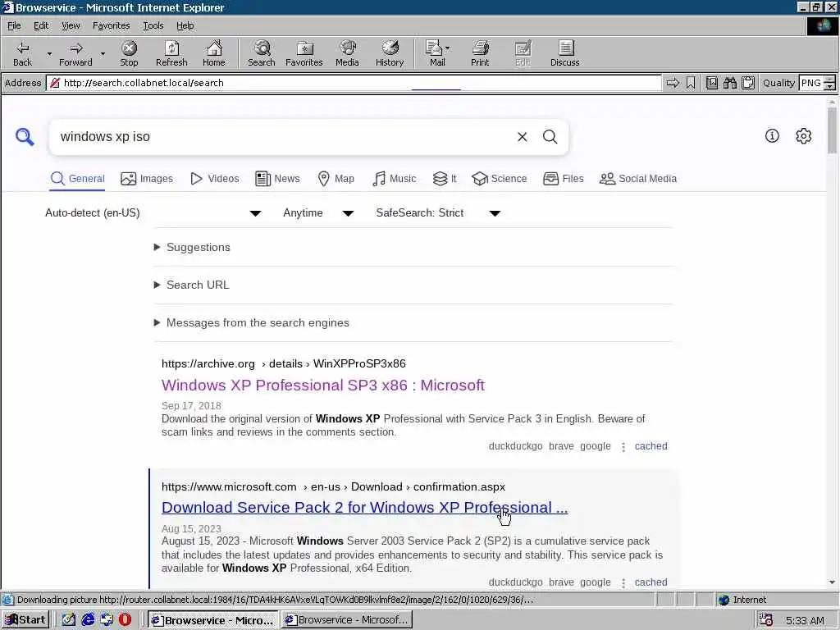Show browsing History pane

click(x=390, y=53)
